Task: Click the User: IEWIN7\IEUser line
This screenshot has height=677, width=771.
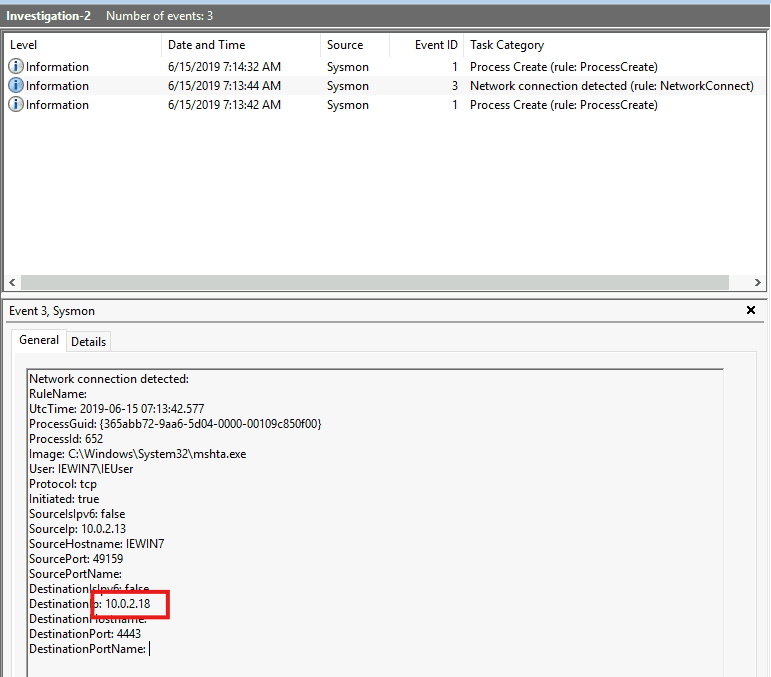Action: 81,469
